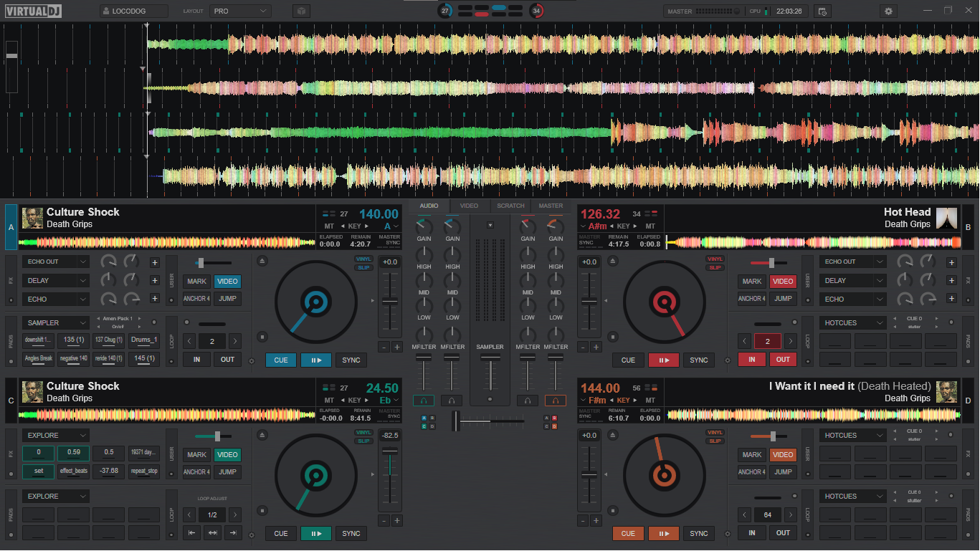
Task: Add parameter with ECHO OUT plus button, deck A
Action: pyautogui.click(x=154, y=262)
